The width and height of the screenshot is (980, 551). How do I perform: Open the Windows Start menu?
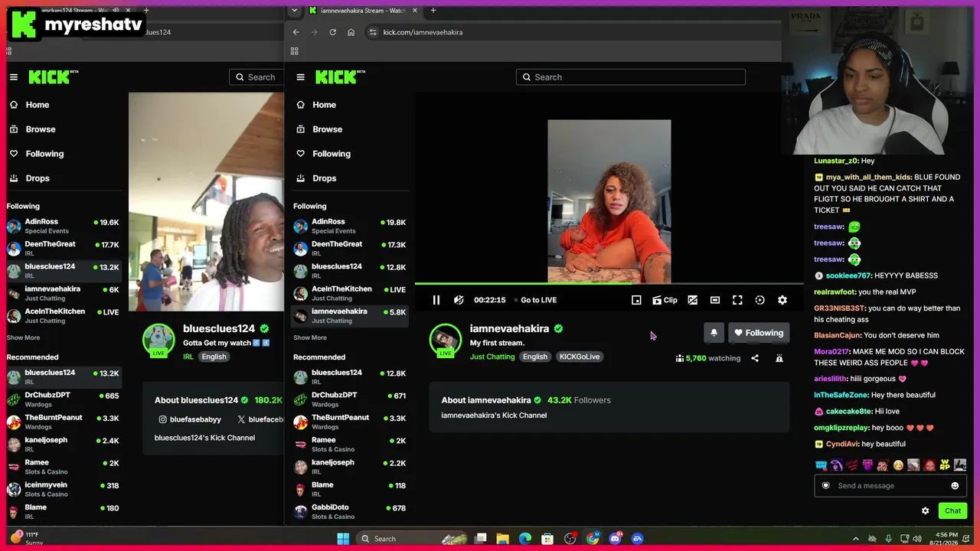click(343, 539)
